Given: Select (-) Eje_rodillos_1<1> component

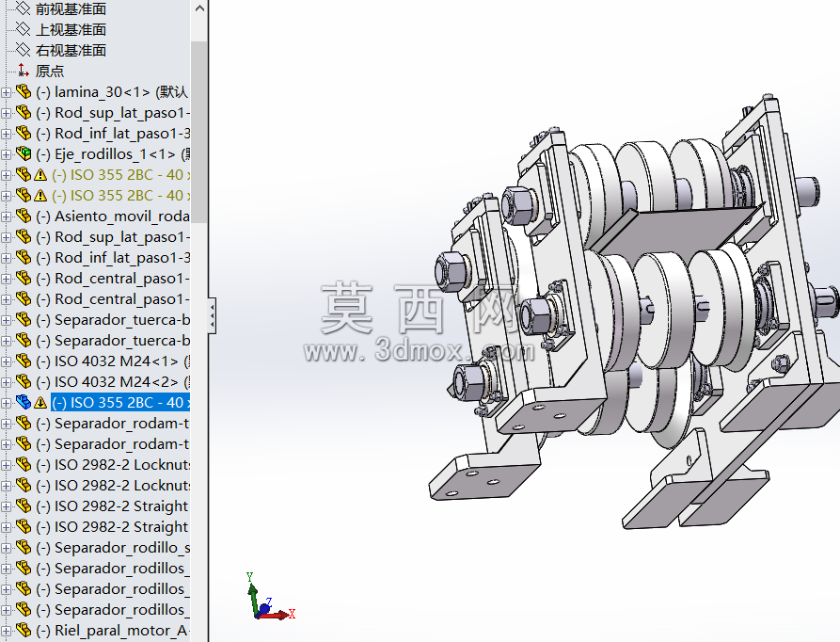Looking at the screenshot, I should click(112, 153).
